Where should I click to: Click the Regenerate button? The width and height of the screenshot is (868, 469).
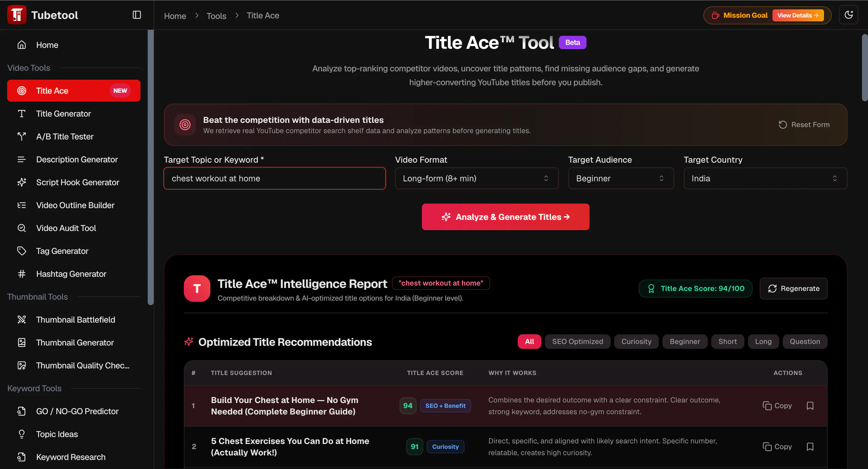click(794, 289)
